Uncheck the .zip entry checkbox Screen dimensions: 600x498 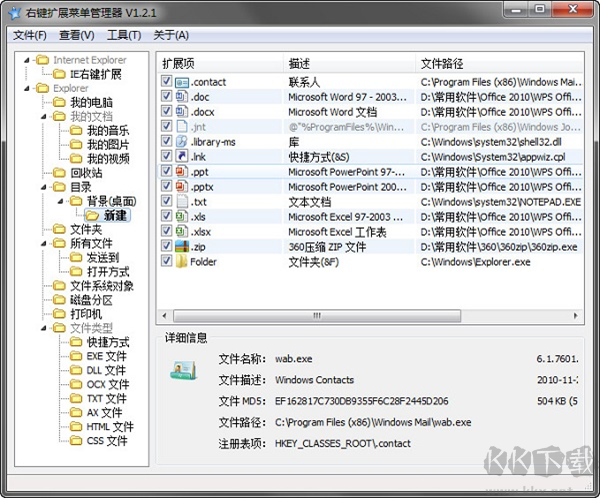(166, 246)
